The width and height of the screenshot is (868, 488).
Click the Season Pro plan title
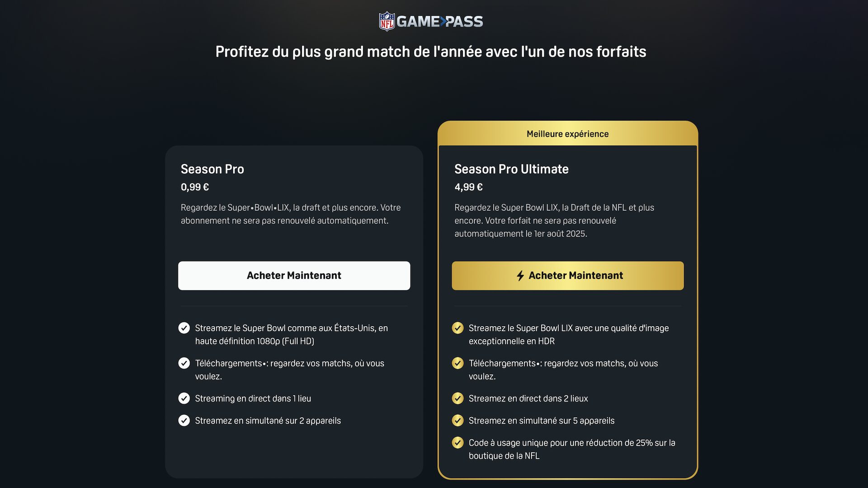pos(212,169)
